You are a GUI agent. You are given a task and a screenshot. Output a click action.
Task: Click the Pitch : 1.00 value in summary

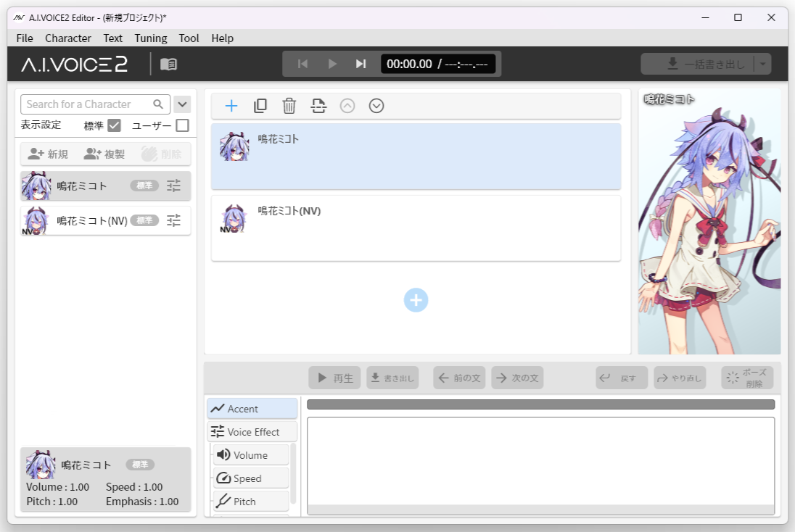point(52,502)
